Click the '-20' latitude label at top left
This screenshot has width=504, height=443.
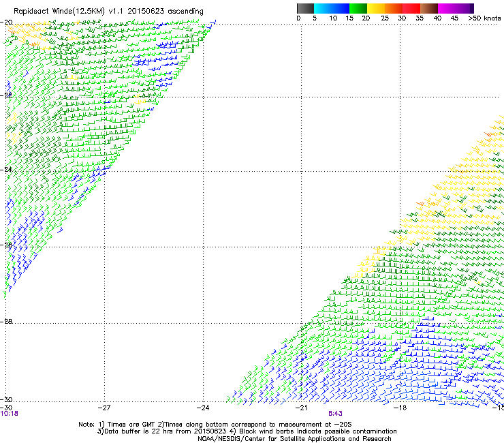6,22
